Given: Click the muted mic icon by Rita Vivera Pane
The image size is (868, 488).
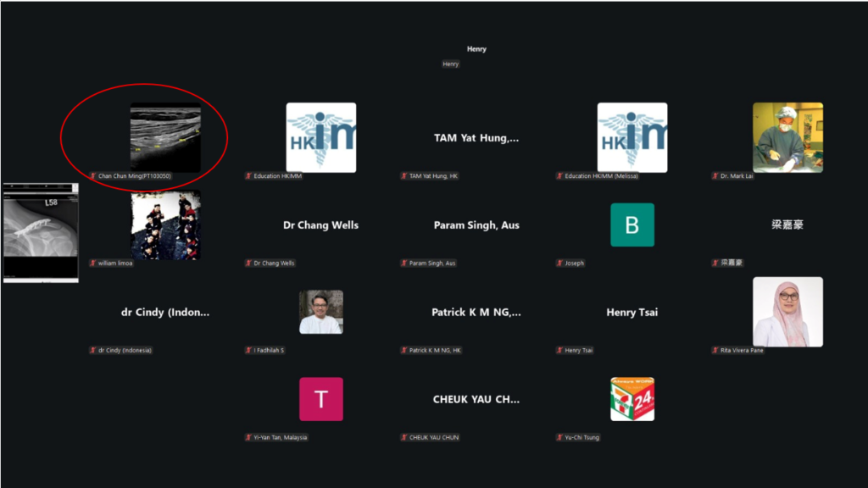Looking at the screenshot, I should 715,351.
